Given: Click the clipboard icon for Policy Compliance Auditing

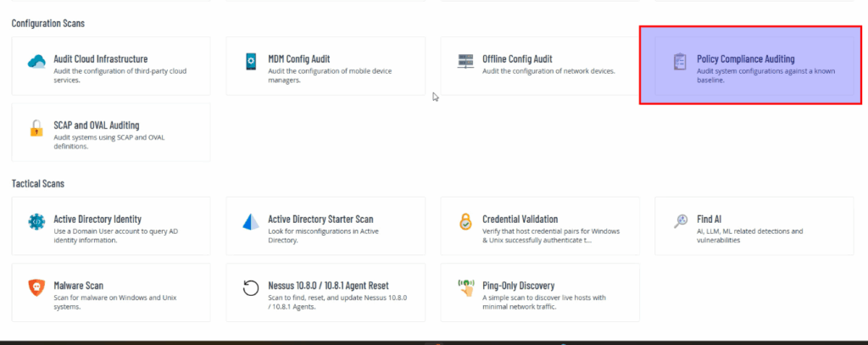Looking at the screenshot, I should [x=679, y=63].
